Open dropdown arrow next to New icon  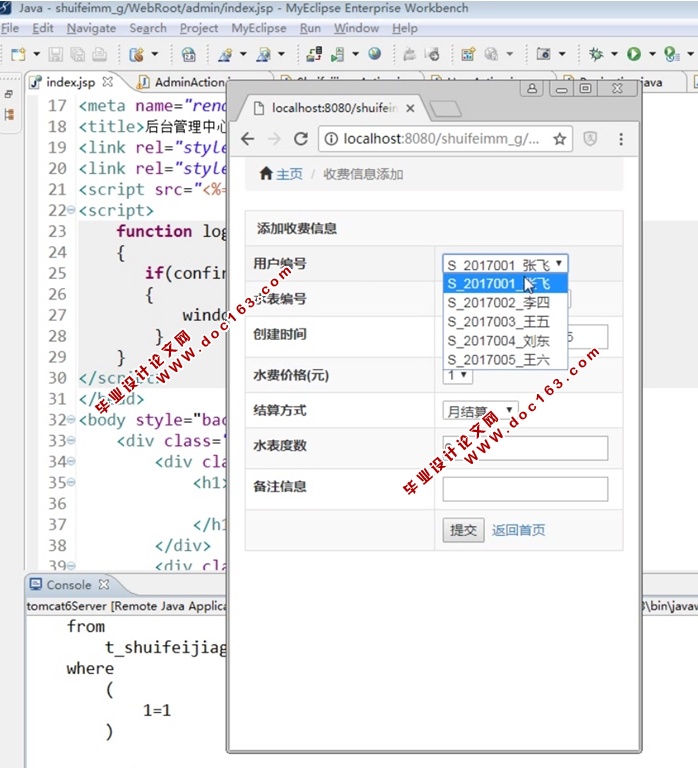pos(36,54)
